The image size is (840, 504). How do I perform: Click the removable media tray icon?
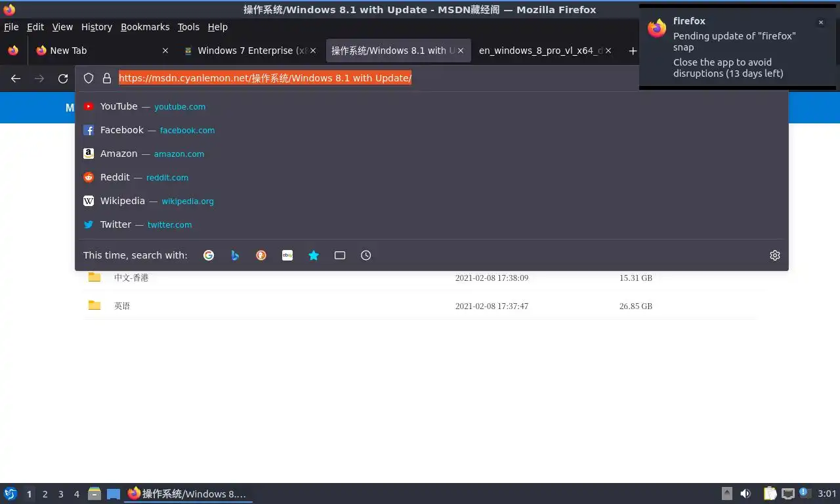(727, 493)
